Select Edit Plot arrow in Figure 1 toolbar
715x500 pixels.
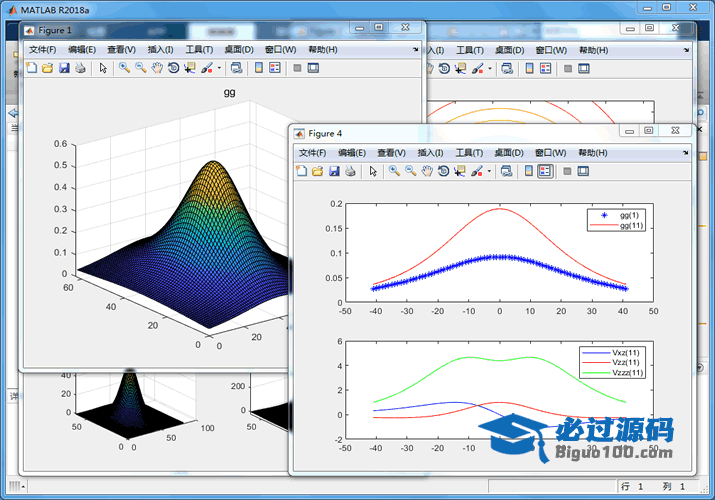tap(103, 68)
